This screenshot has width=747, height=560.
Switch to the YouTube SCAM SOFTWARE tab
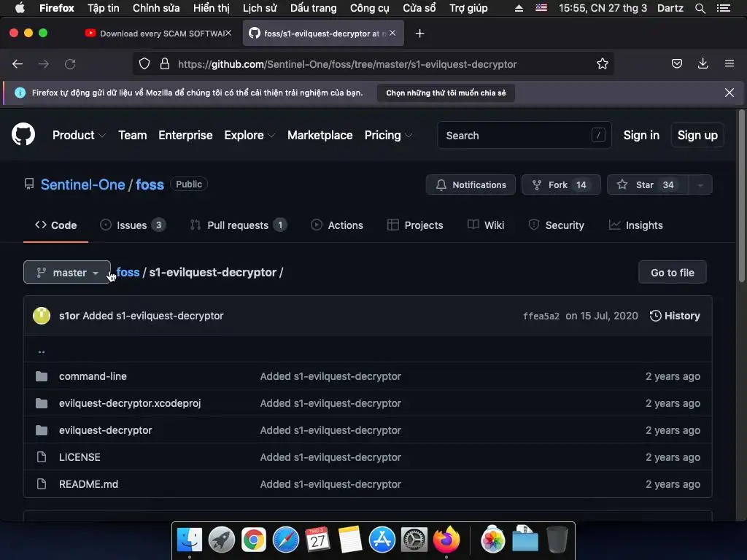pos(158,34)
